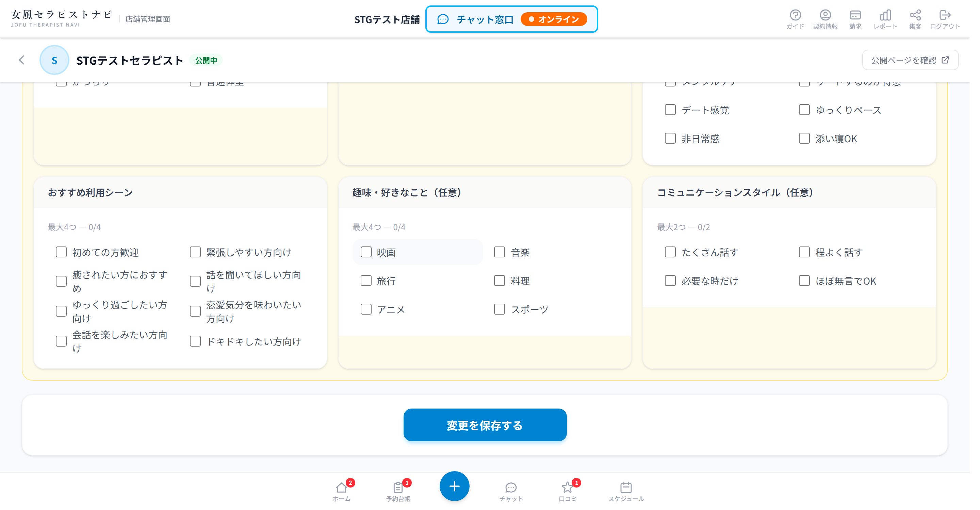Click 公開ページを確認 button
This screenshot has width=980, height=510.
(x=920, y=61)
